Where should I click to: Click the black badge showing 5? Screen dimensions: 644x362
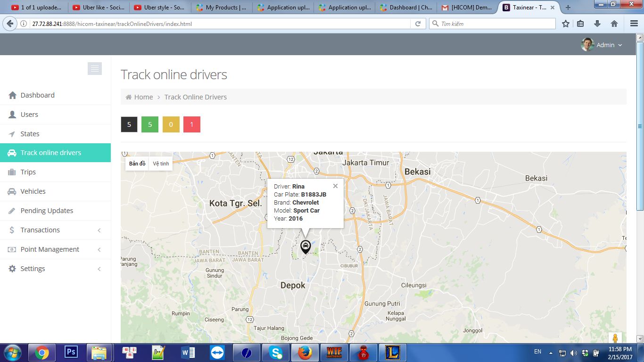[x=129, y=124]
